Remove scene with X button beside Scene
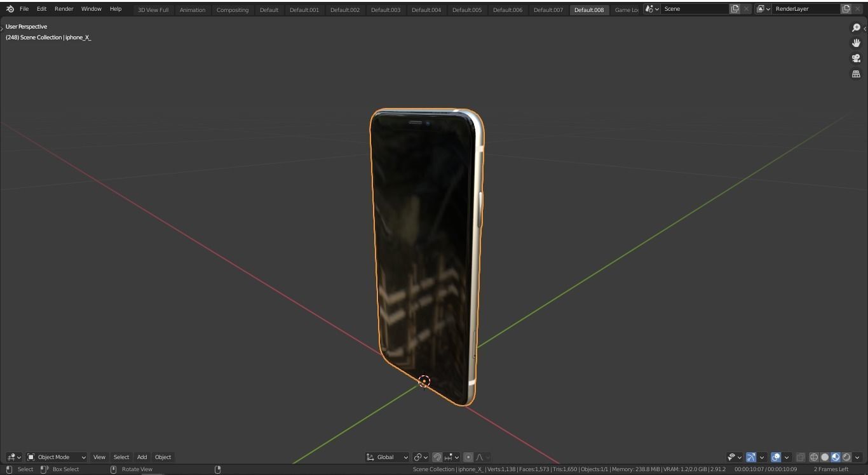Image resolution: width=868 pixels, height=475 pixels. click(747, 9)
